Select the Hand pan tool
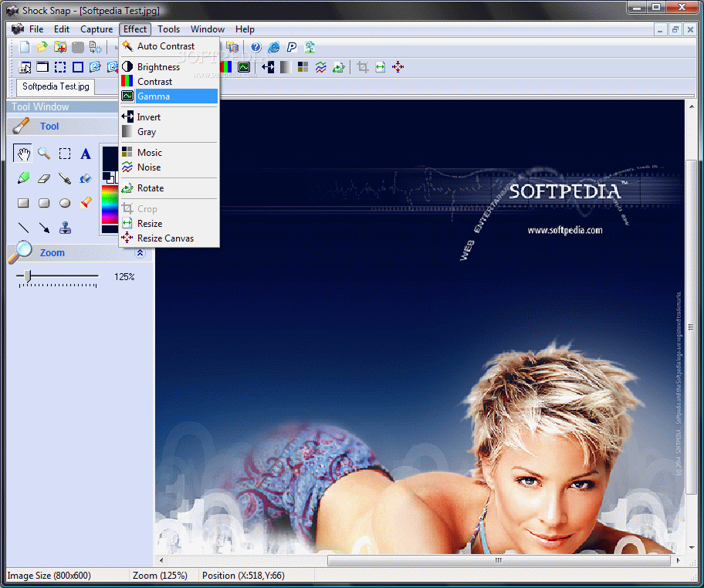The width and height of the screenshot is (704, 588). coord(23,154)
